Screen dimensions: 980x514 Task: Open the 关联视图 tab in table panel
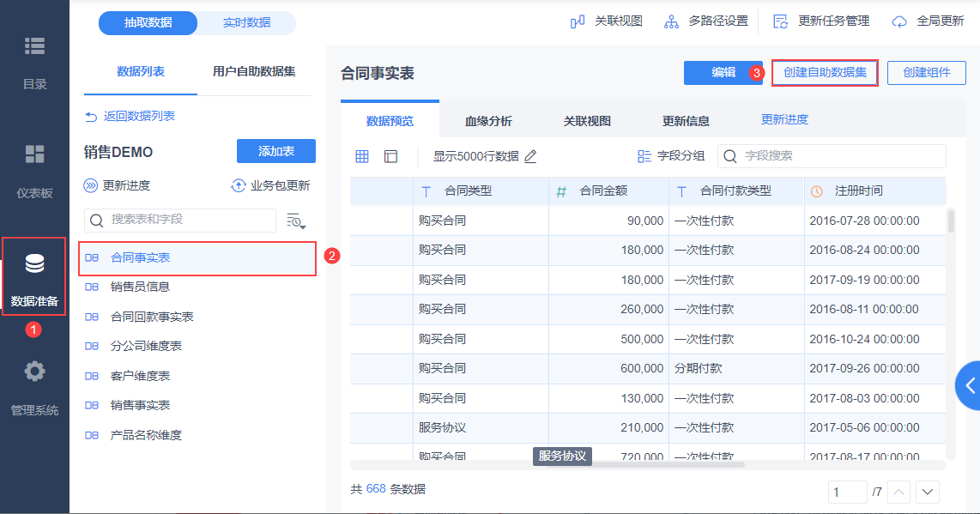pyautogui.click(x=587, y=121)
